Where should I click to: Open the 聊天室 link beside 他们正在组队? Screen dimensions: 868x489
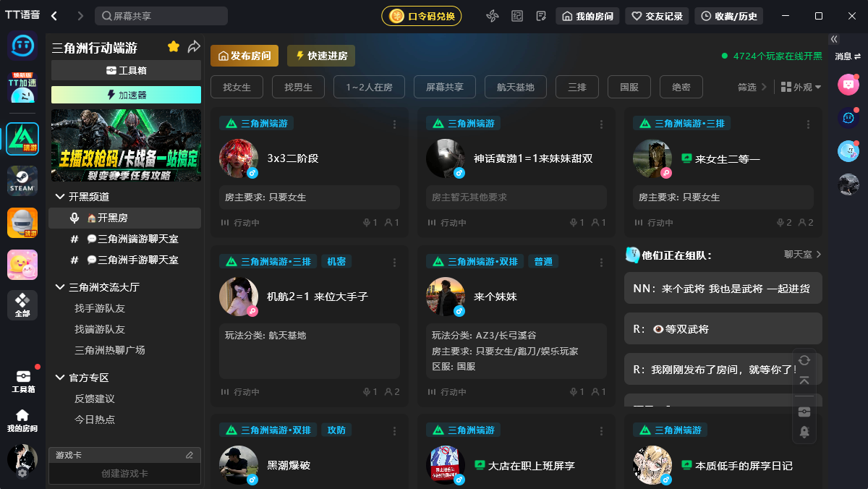(803, 255)
